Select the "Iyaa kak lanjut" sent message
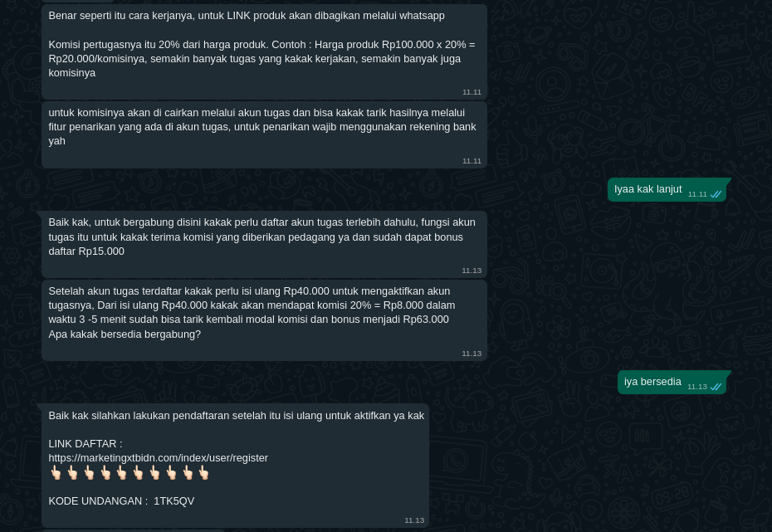772x532 pixels. pos(667,189)
